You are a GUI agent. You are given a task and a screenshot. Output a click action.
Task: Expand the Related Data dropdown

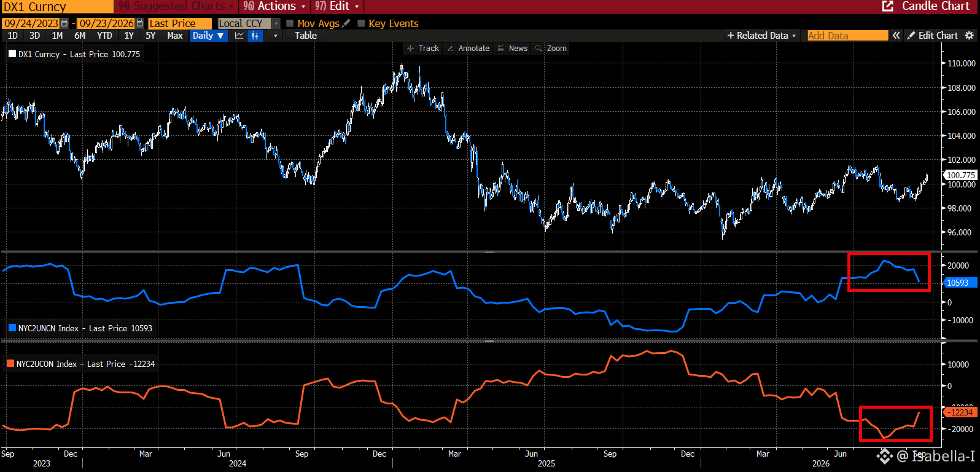pyautogui.click(x=761, y=36)
